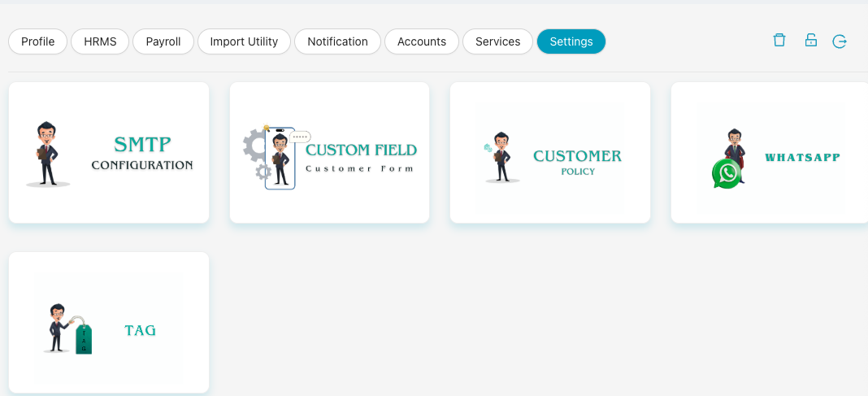Open the Services tab
This screenshot has width=868, height=396.
pyautogui.click(x=497, y=41)
